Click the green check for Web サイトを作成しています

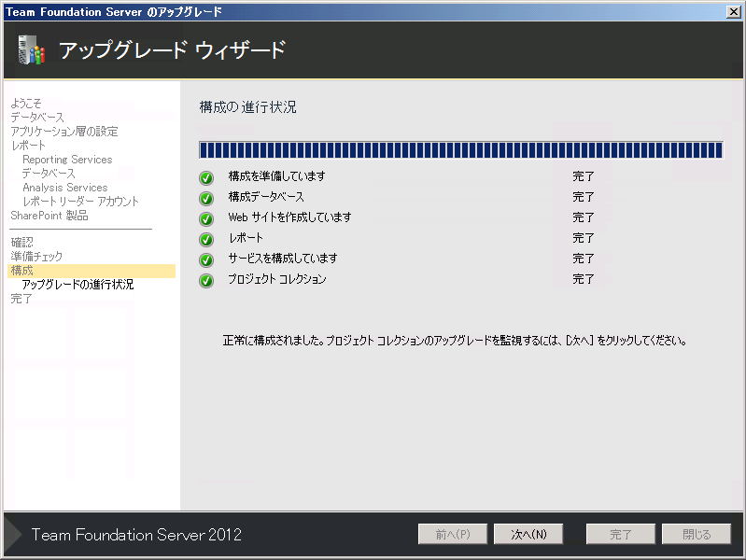(x=206, y=218)
